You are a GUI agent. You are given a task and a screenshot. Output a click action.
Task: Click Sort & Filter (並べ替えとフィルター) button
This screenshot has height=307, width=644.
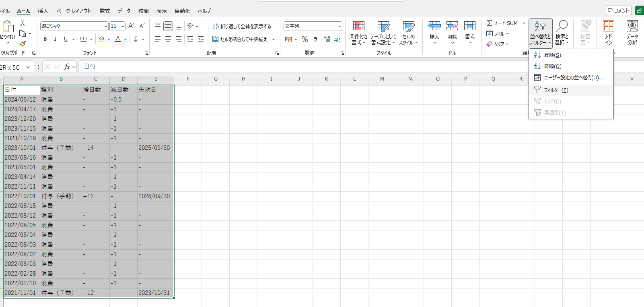point(540,33)
